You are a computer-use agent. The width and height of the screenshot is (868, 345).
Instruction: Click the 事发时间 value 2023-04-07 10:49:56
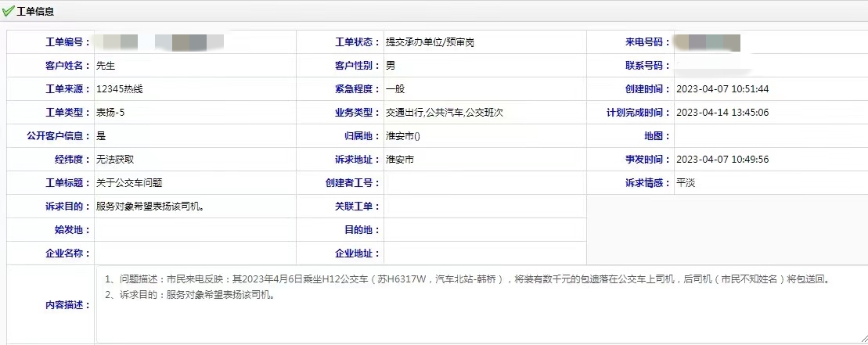pos(722,160)
